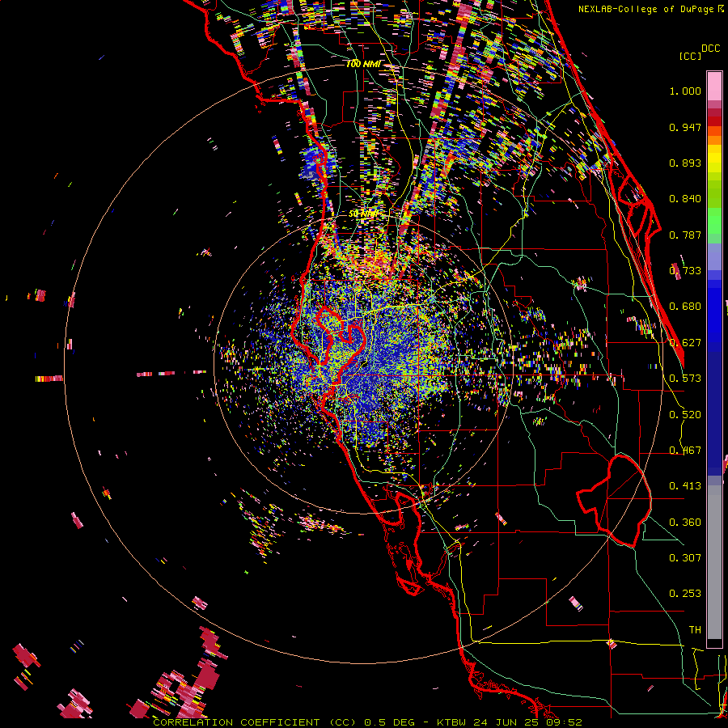Click the 0.947 legend value

click(685, 127)
